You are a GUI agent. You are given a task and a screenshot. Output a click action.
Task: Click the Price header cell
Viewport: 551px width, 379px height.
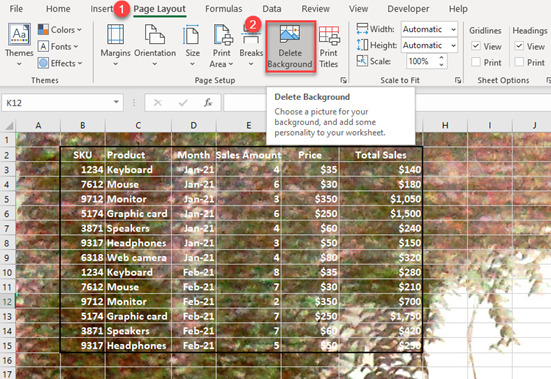(x=310, y=155)
